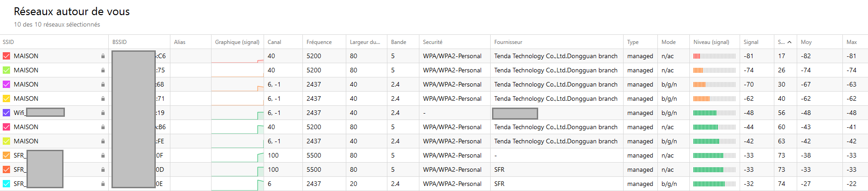The width and height of the screenshot is (868, 191).
Task: Toggle the cyan SFR checkbox on channel 6
Action: (6, 184)
